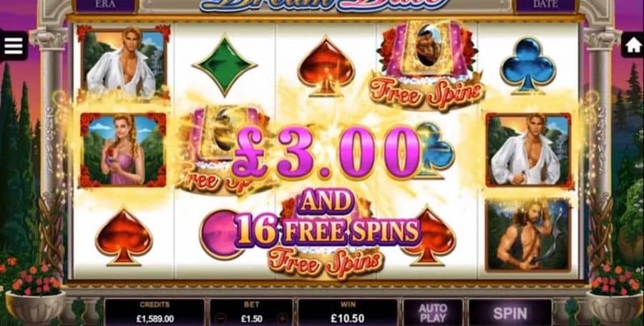The width and height of the screenshot is (644, 326).
Task: Tap the top Free Spins scatter symbol
Action: click(427, 66)
